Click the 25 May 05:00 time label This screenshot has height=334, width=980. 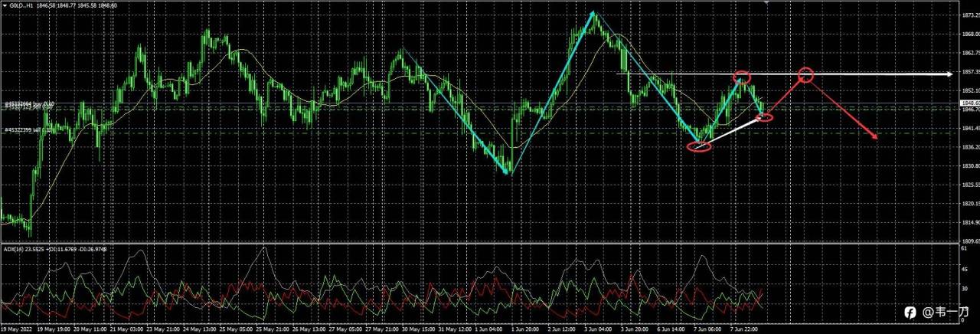[236, 328]
